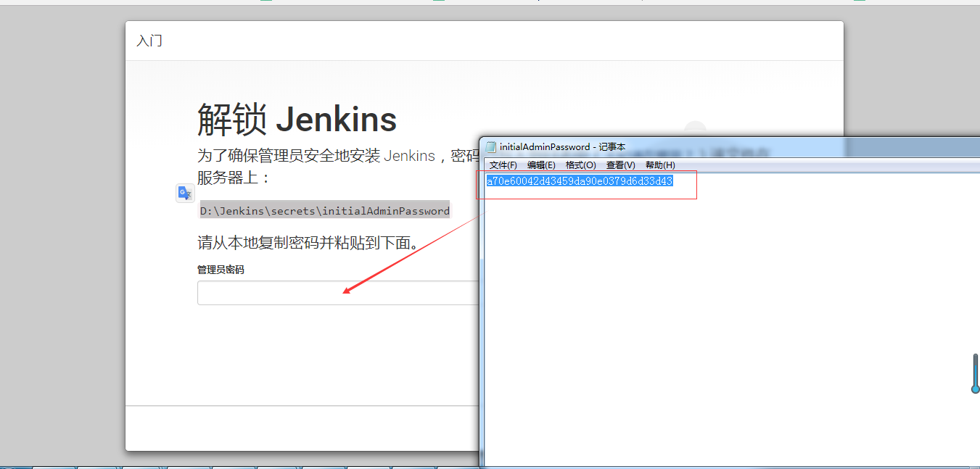Image resolution: width=980 pixels, height=469 pixels.
Task: Click the 管理员密码 field label
Action: [221, 270]
